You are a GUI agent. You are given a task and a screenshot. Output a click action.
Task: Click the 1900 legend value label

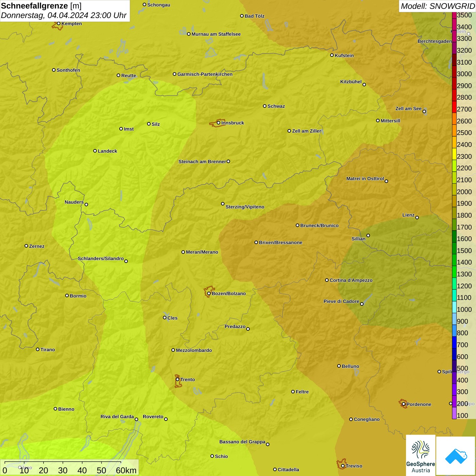point(464,203)
